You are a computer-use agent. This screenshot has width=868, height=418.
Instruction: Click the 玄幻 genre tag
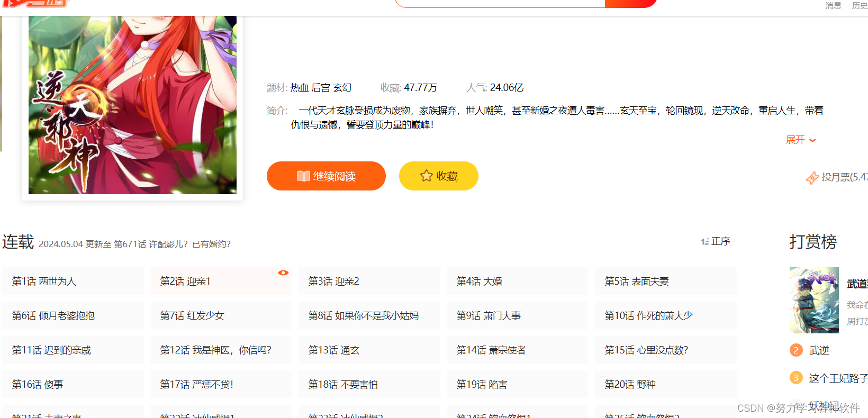tap(342, 88)
